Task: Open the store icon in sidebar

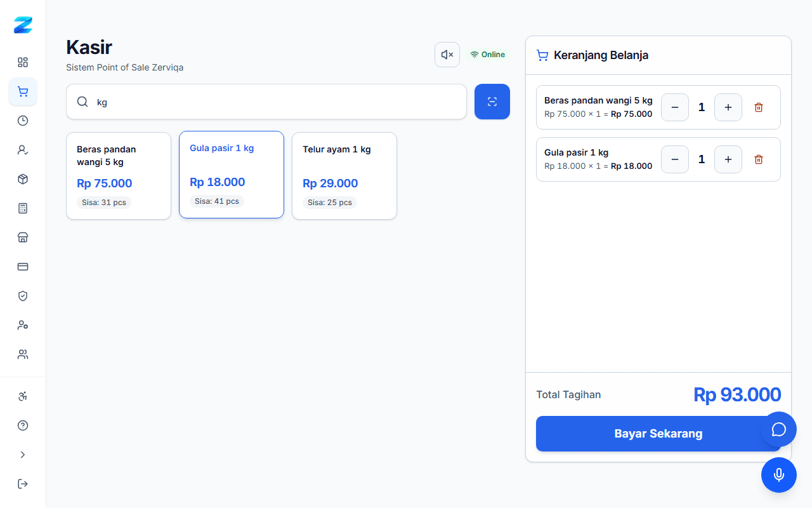Action: click(23, 237)
